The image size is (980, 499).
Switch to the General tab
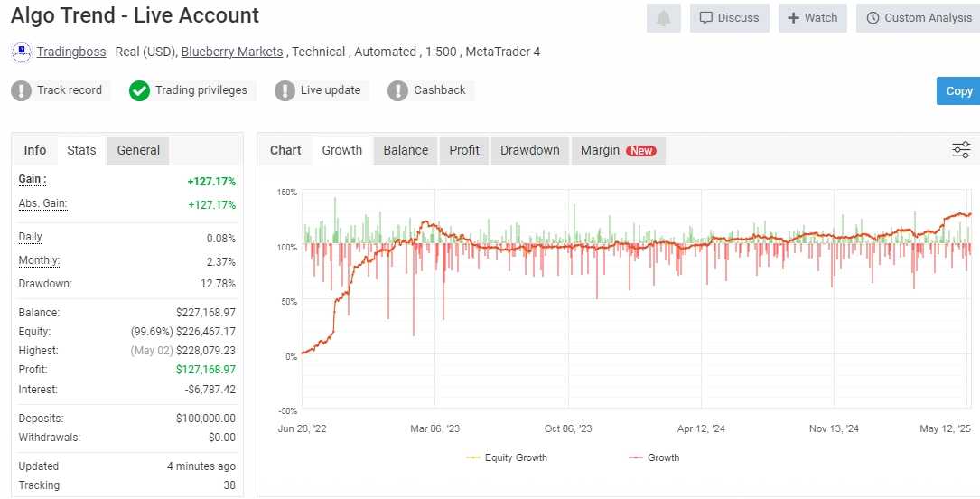[x=138, y=150]
